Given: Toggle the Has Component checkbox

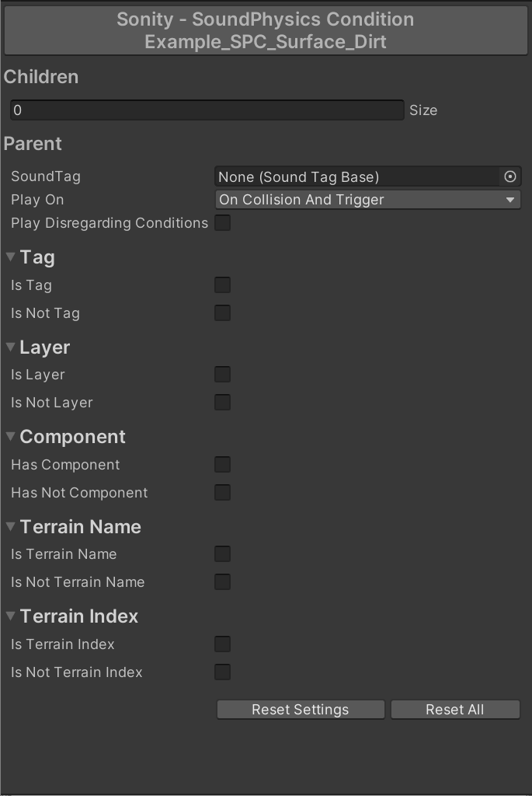Looking at the screenshot, I should [x=223, y=465].
